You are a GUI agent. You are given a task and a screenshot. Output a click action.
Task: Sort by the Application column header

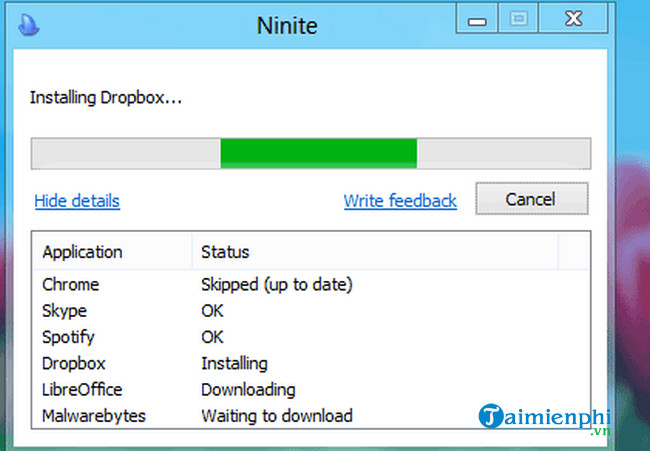[x=112, y=252]
